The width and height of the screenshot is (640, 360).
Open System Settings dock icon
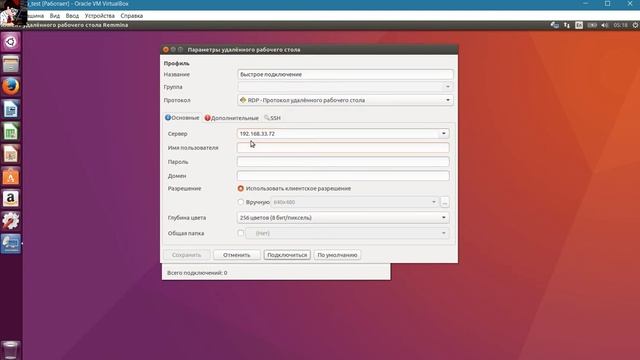click(11, 221)
